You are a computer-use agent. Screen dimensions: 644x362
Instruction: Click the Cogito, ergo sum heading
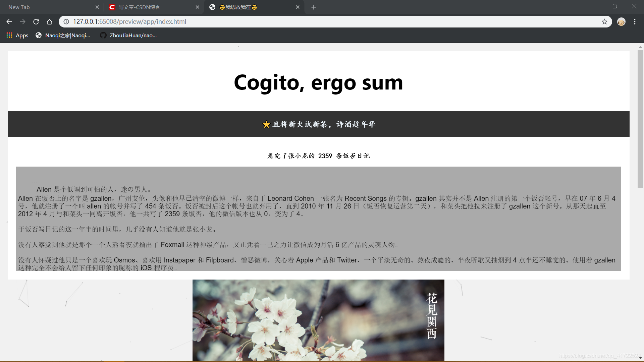coord(318,82)
